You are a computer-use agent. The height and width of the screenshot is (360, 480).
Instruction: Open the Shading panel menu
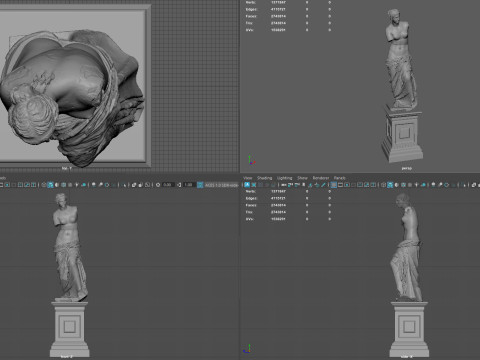point(264,178)
